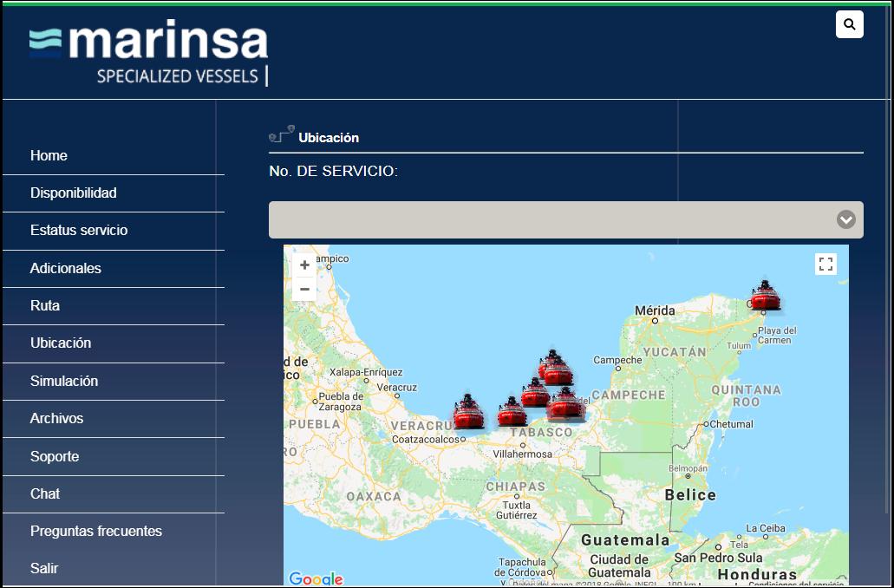Viewport: 894px width, 588px height.
Task: Click the Honduras country label
Action: click(757, 574)
